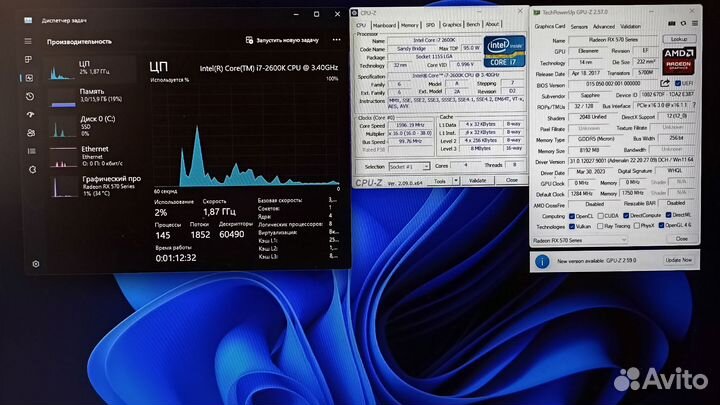Open Socket #1 selection dropdown in CPU-Z
Image resolution: width=720 pixels, height=405 pixels.
(x=409, y=166)
